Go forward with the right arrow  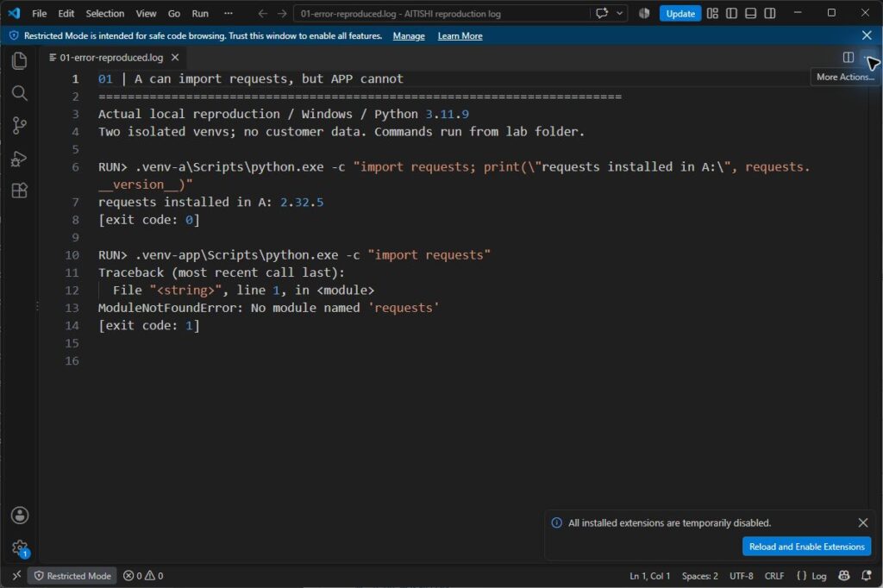click(x=282, y=14)
